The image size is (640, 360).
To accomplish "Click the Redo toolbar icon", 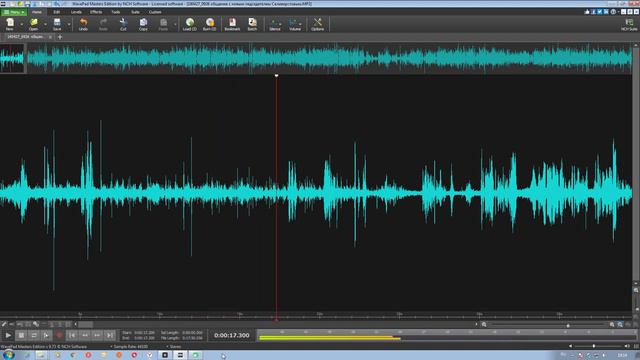I will coord(103,24).
